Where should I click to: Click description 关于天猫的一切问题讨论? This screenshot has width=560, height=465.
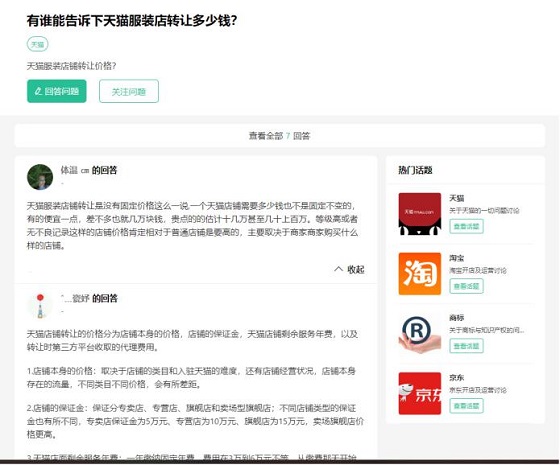point(484,210)
